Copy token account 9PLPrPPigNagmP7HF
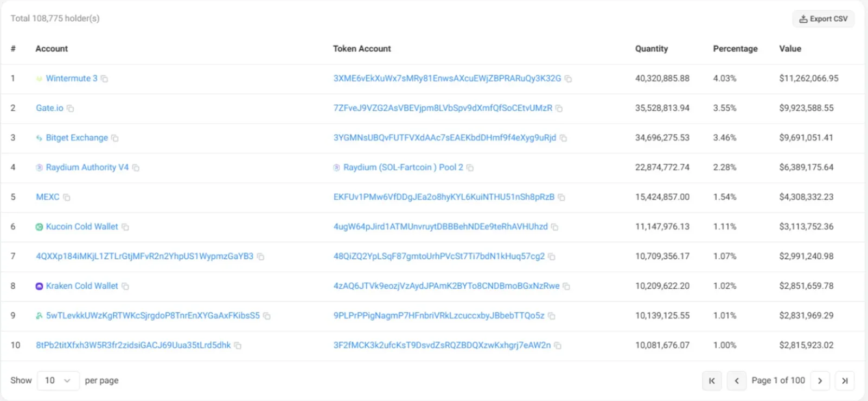 tap(551, 316)
